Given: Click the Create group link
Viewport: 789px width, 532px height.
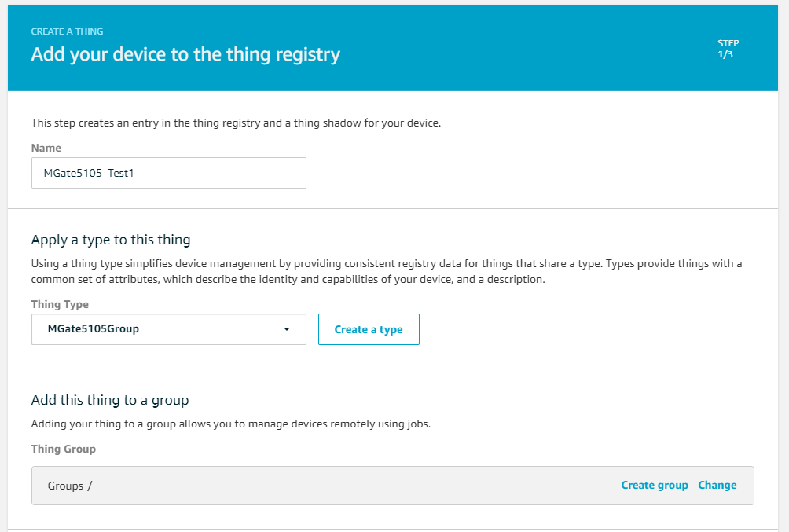Looking at the screenshot, I should pos(655,485).
